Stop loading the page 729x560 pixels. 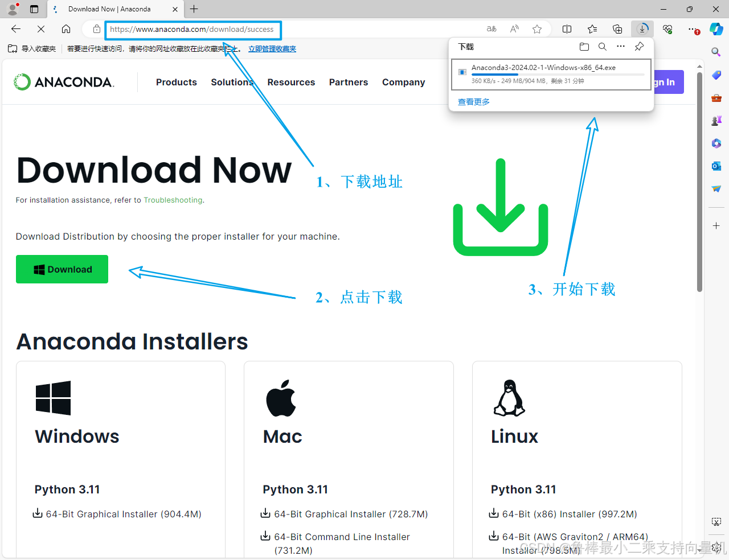click(41, 29)
